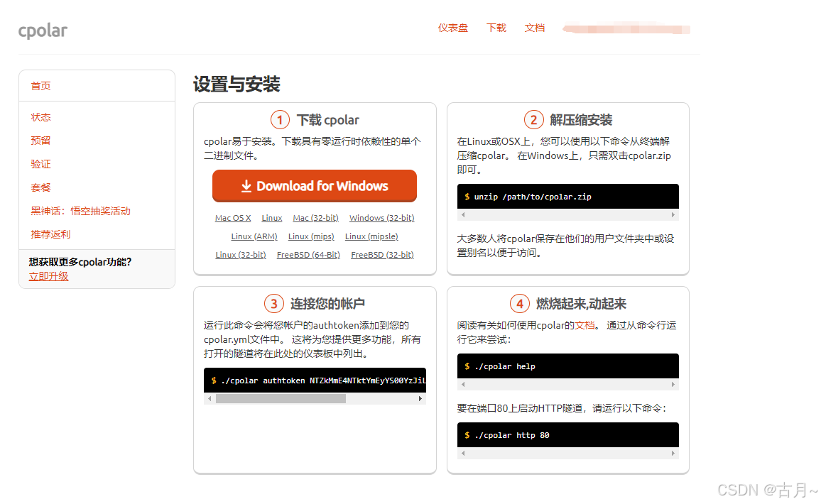Open the 推荐返利 sidebar entry

coord(50,234)
